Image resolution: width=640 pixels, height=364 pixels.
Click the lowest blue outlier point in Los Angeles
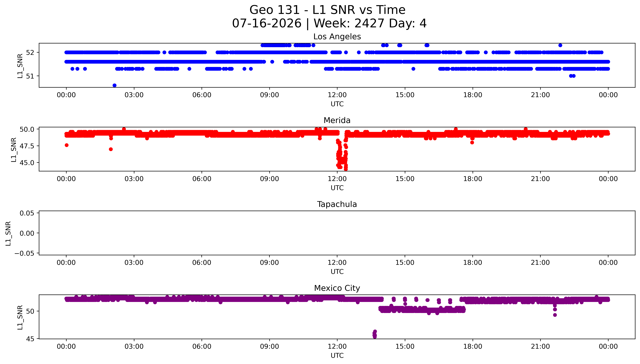(x=114, y=85)
